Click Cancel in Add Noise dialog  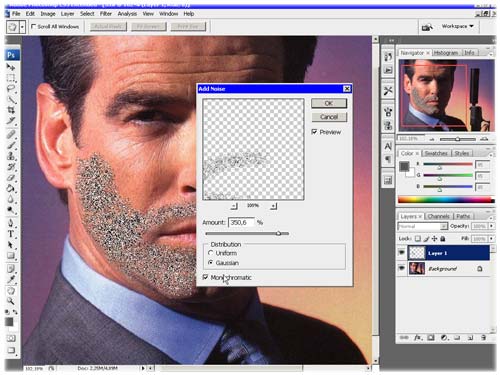coord(329,117)
